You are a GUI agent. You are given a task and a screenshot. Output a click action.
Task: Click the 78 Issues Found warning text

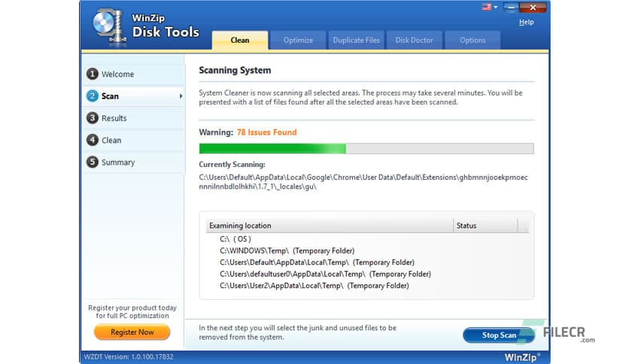(x=266, y=132)
